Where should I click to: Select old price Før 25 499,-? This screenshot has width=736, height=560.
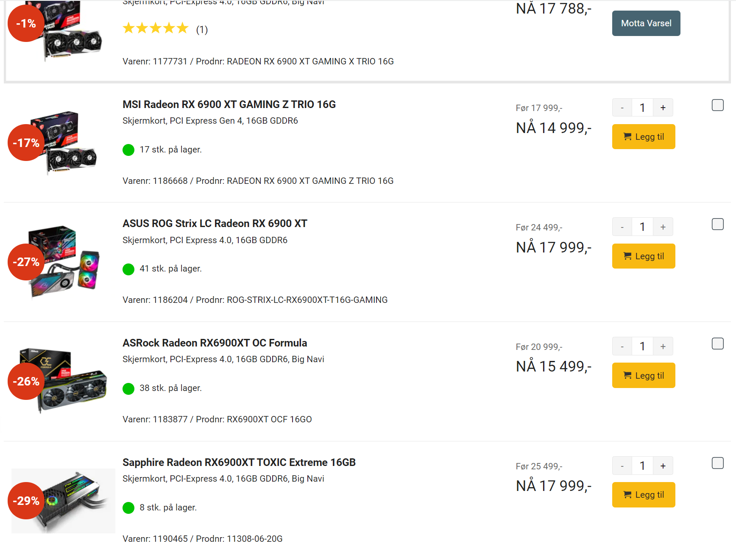click(x=539, y=466)
